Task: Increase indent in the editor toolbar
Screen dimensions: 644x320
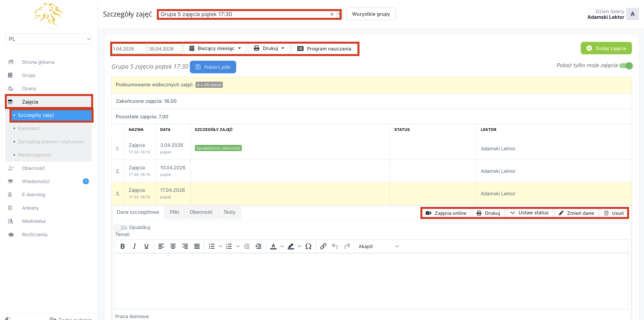Action: click(259, 246)
